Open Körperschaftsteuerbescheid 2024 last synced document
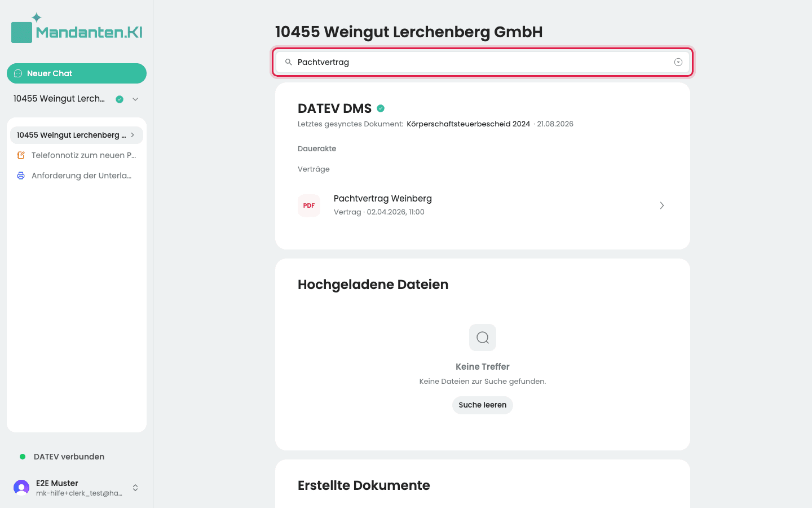Image resolution: width=812 pixels, height=508 pixels. [x=468, y=124]
